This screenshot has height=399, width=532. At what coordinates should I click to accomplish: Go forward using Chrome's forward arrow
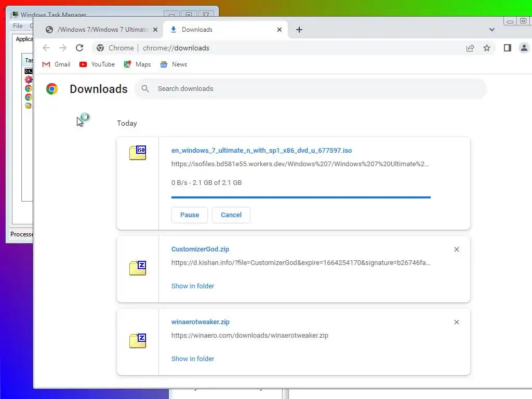tap(63, 48)
